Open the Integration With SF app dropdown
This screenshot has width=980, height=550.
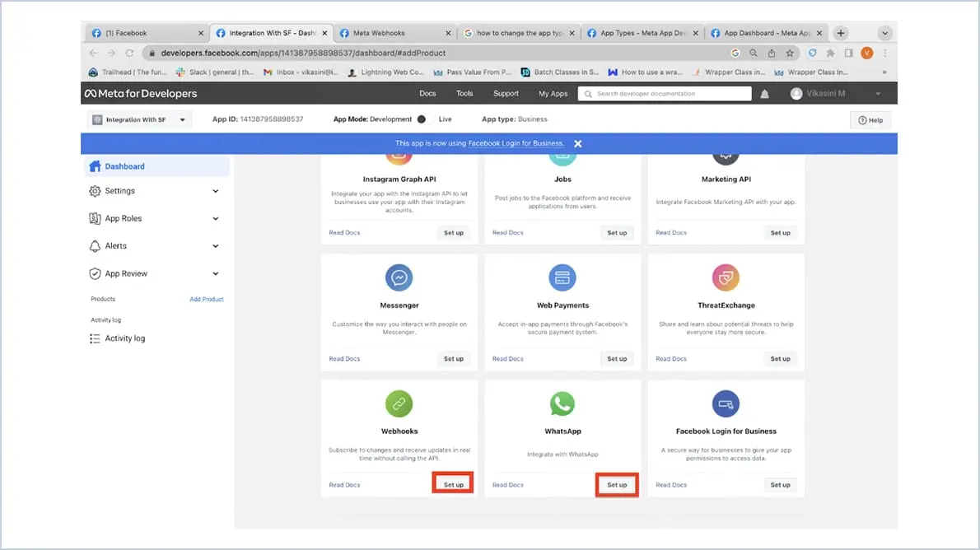(x=139, y=119)
